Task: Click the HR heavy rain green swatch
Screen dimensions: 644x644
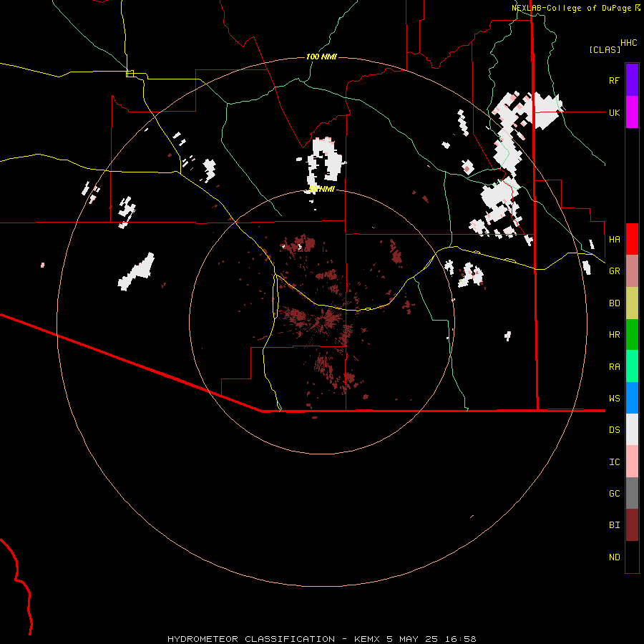Action: click(632, 335)
